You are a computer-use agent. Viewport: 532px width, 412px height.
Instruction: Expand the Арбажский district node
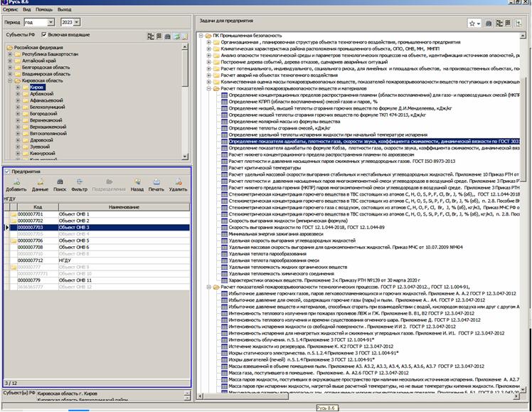pos(18,94)
